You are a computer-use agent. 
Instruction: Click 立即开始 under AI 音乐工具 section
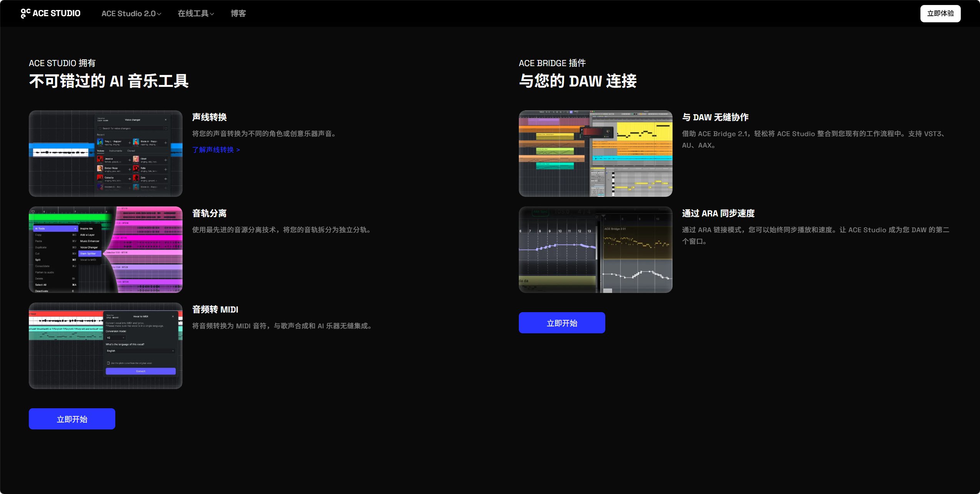point(72,419)
